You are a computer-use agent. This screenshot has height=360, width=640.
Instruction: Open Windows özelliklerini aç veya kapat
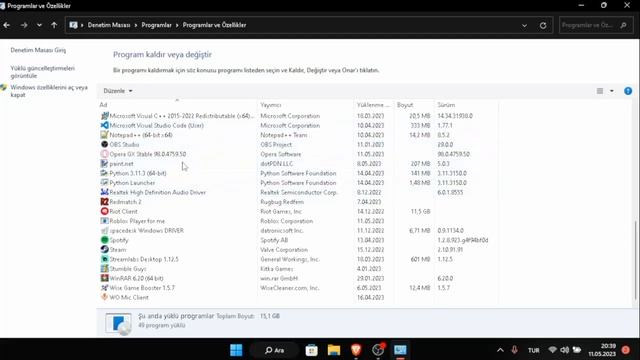coord(49,91)
